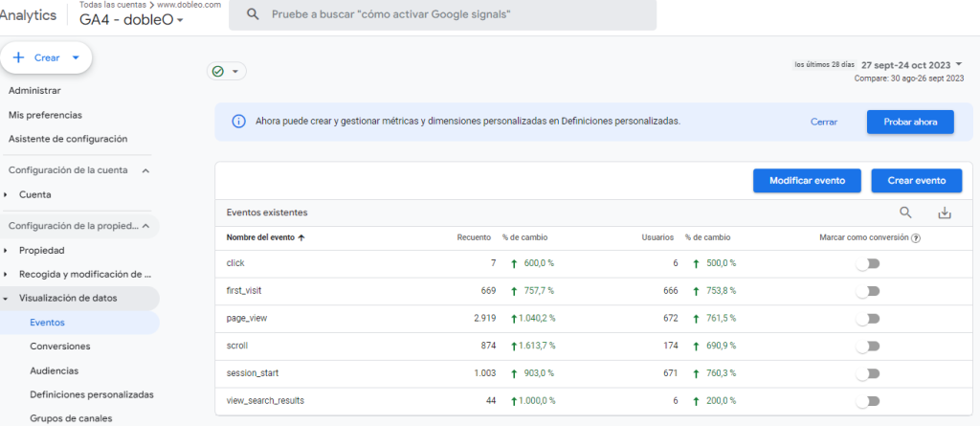Enable conversion toggle for page_view
Screen dimensions: 980x426
pyautogui.click(x=867, y=318)
